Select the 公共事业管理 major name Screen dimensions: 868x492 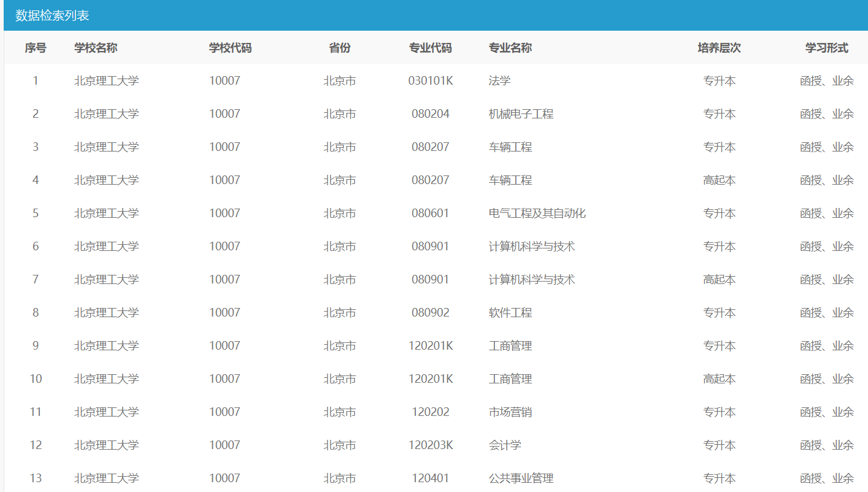(x=521, y=478)
